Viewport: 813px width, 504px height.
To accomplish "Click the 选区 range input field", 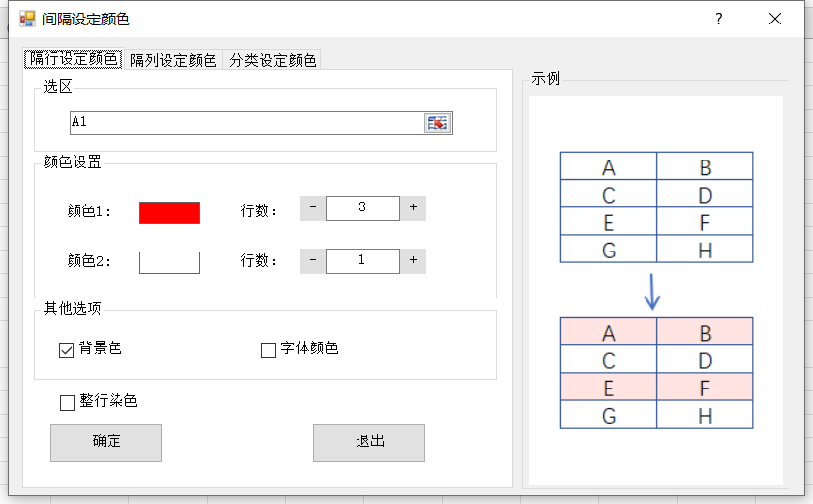I will [x=245, y=122].
